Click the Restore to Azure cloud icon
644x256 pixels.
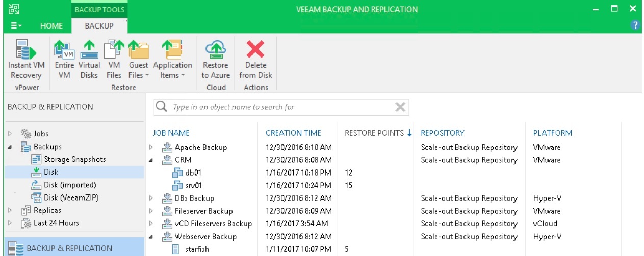216,49
